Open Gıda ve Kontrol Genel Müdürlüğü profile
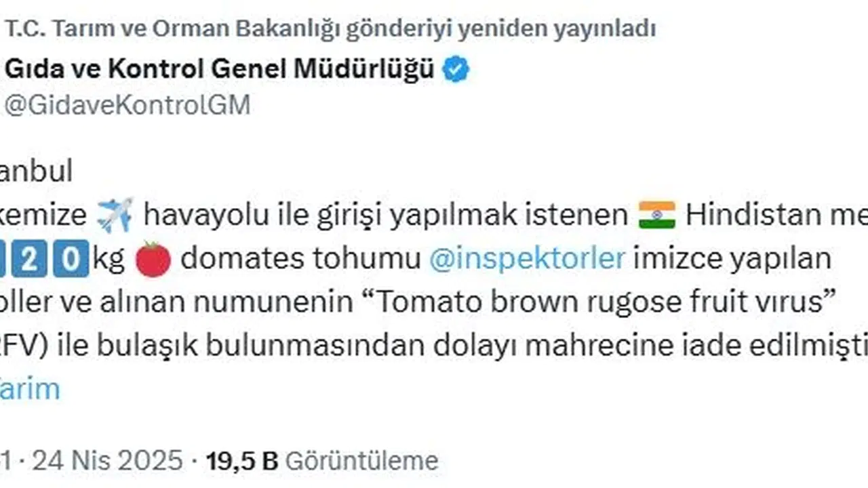 (x=219, y=69)
